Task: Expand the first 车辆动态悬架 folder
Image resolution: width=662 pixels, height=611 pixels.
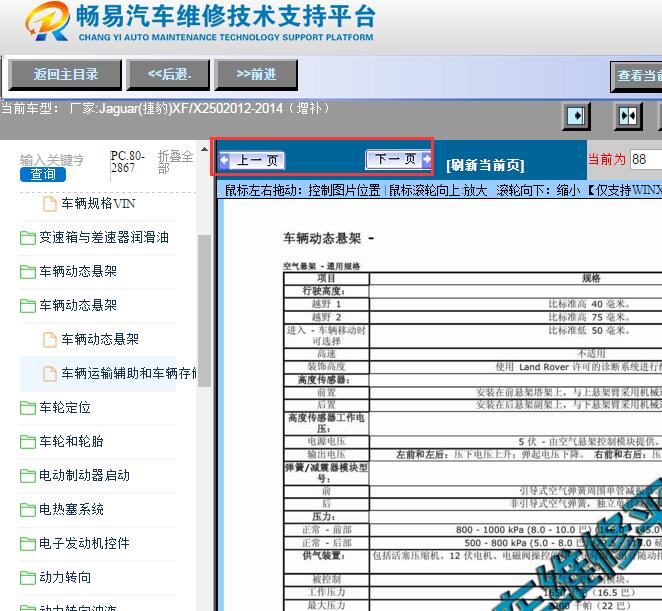Action: click(78, 271)
